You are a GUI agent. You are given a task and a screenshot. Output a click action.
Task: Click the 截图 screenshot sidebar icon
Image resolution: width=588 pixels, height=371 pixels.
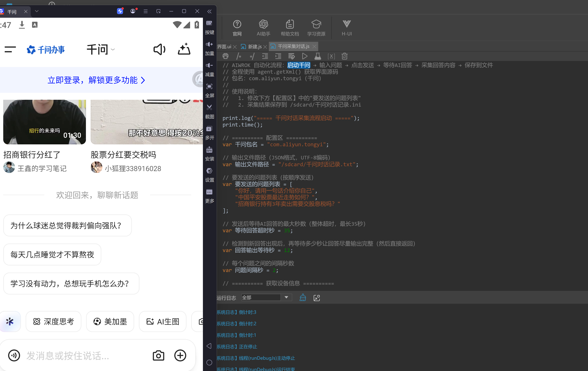point(209,111)
